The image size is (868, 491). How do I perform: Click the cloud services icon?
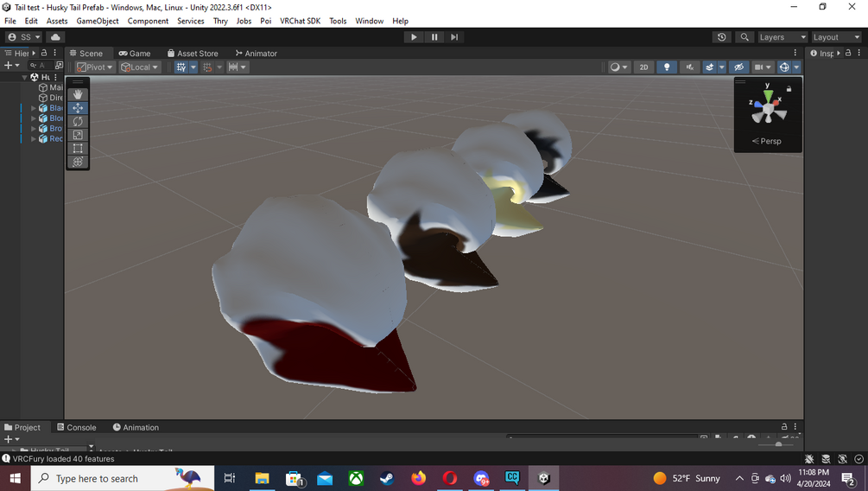click(x=55, y=37)
